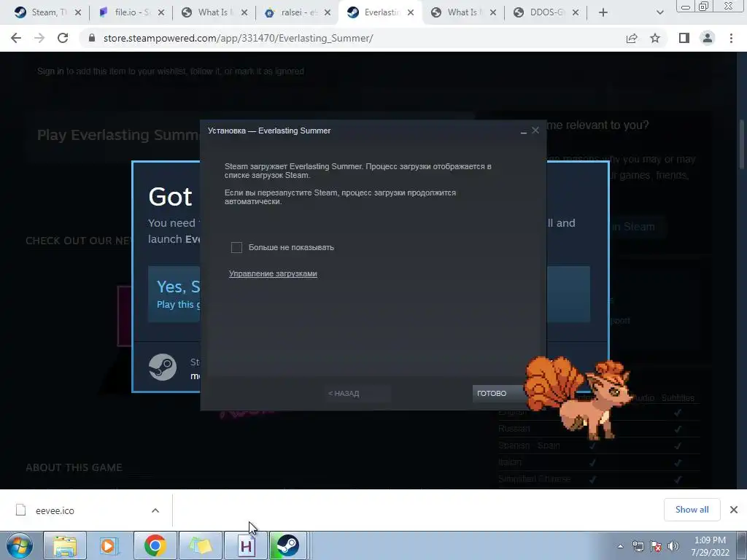Close the file.io tab
Image resolution: width=747 pixels, height=560 pixels.
pyautogui.click(x=161, y=13)
